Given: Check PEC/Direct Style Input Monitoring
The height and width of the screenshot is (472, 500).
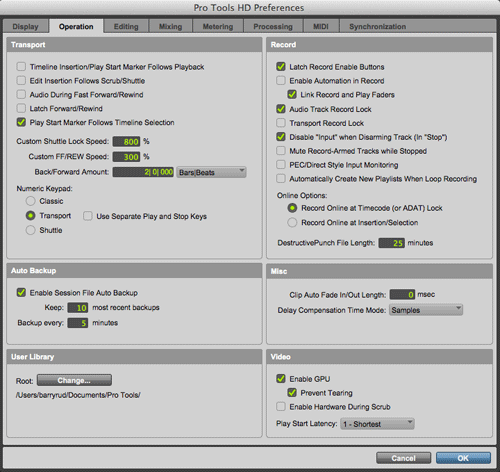Looking at the screenshot, I should (x=281, y=165).
